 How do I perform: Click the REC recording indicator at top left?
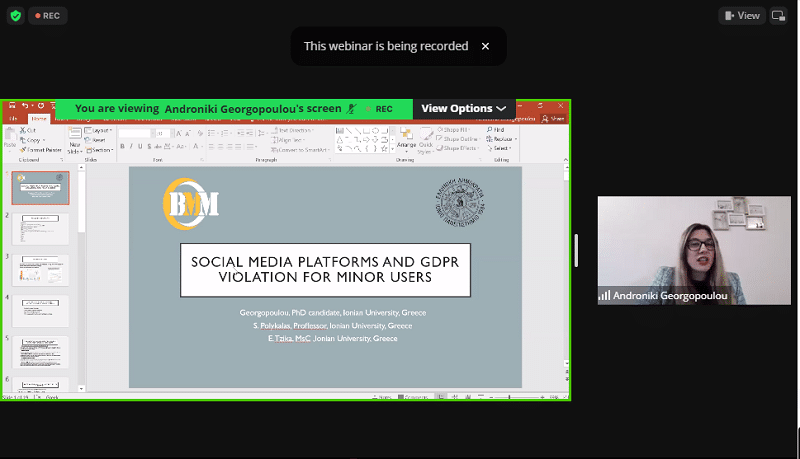pos(47,16)
